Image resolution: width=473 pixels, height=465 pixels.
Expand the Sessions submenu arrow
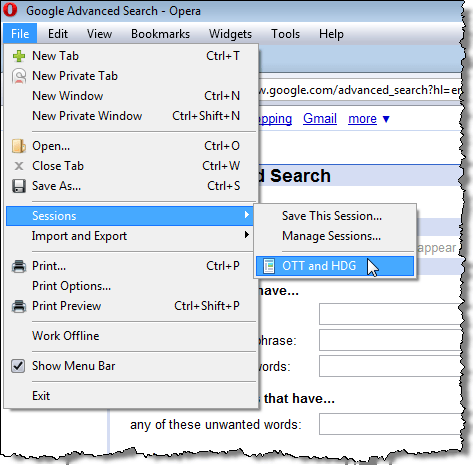(247, 215)
